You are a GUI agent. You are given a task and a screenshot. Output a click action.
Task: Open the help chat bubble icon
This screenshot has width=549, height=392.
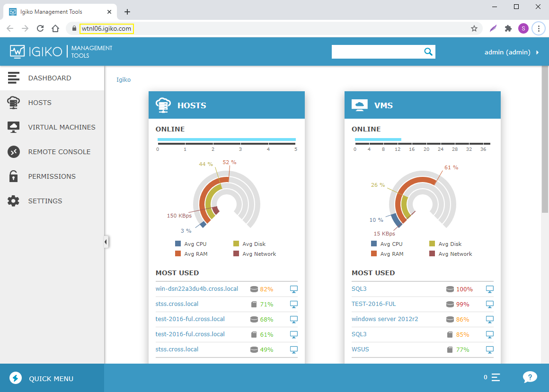point(530,377)
